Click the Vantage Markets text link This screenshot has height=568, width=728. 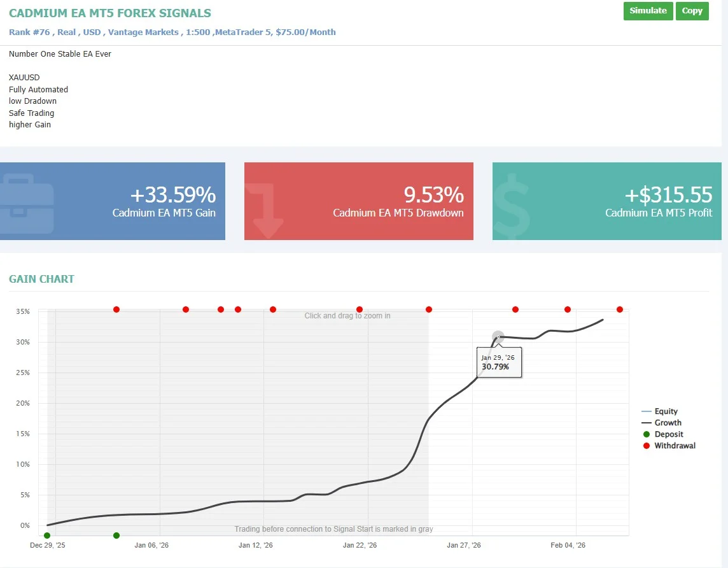click(148, 32)
